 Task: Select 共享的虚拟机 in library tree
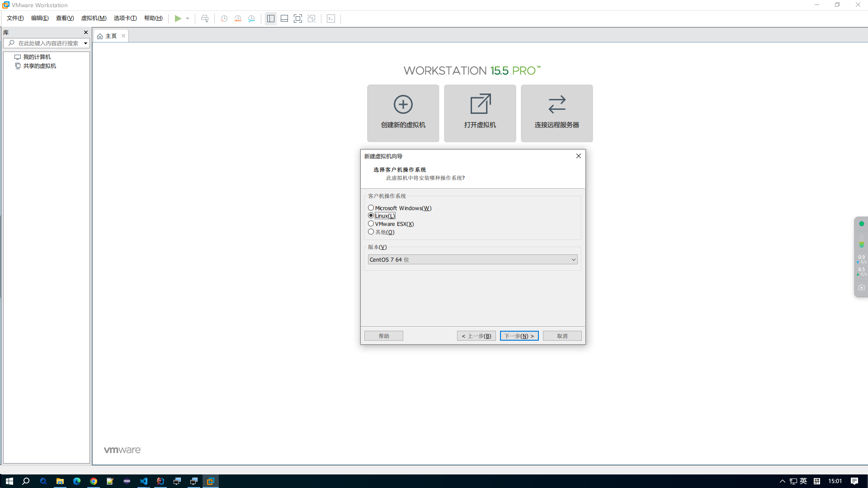pos(39,66)
